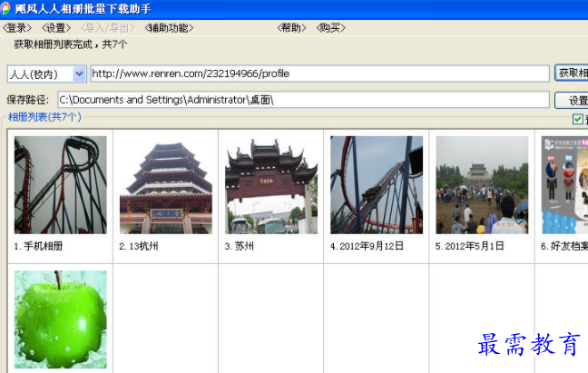Open the 辅助功能 menu
The height and width of the screenshot is (373, 588).
coord(169,28)
